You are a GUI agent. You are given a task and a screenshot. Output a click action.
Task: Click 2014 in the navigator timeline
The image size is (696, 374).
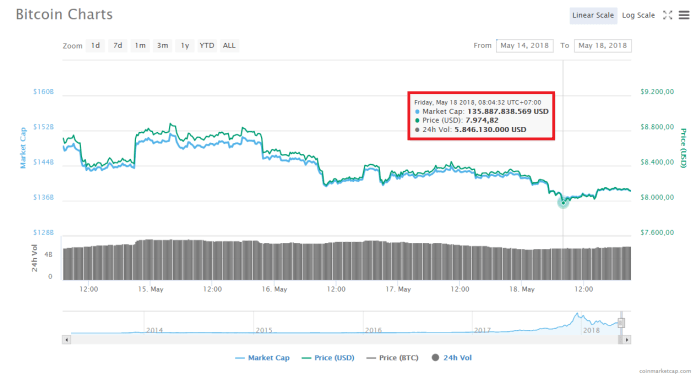154,331
